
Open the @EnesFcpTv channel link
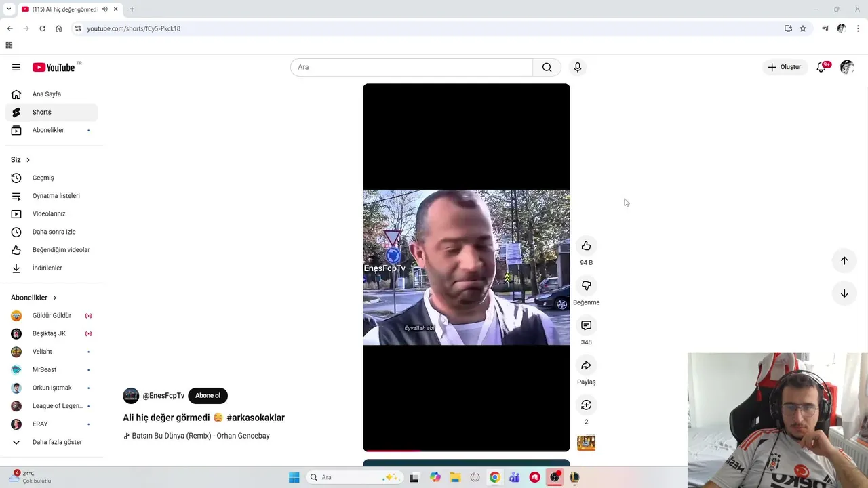(x=163, y=396)
